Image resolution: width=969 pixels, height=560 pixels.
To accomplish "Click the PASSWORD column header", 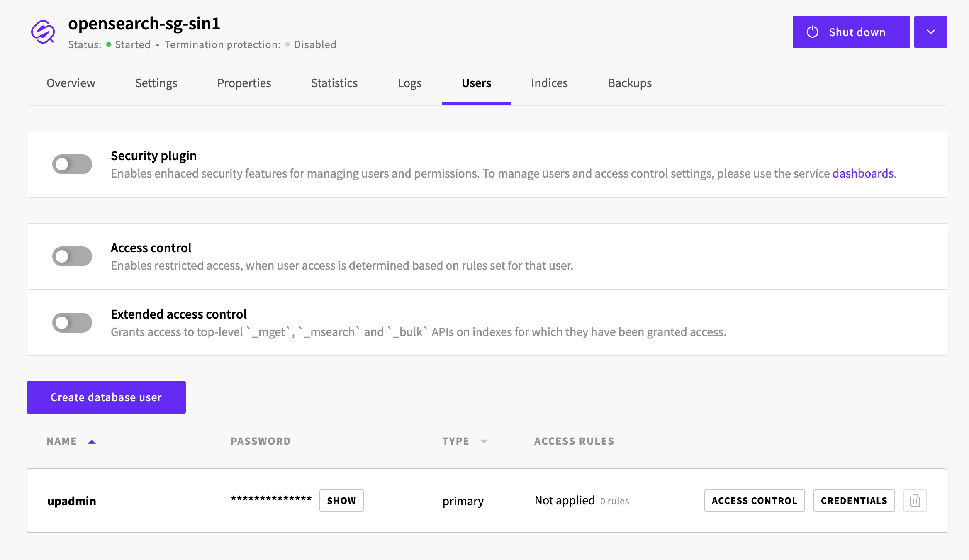I will (261, 441).
